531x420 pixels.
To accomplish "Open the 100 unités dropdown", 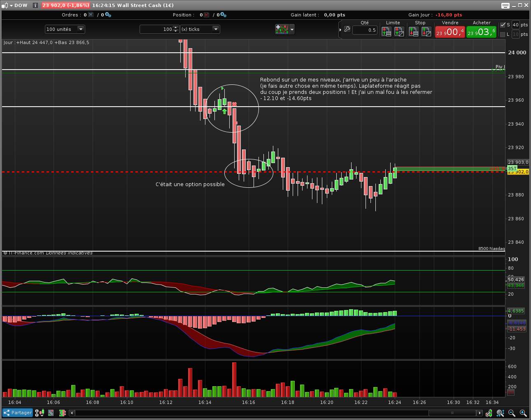I will [x=65, y=29].
